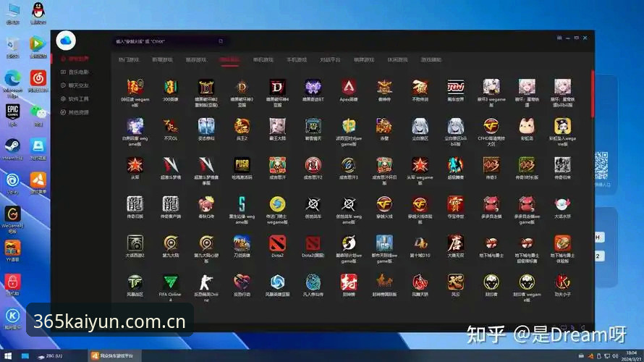Screen dimensions: 644x362
Task: Open the 大话西游2 game icon
Action: tap(135, 243)
